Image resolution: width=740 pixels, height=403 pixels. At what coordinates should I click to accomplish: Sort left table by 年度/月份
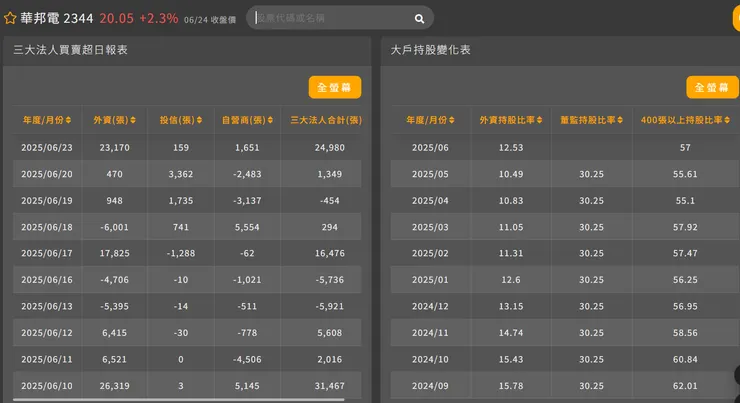[x=47, y=120]
